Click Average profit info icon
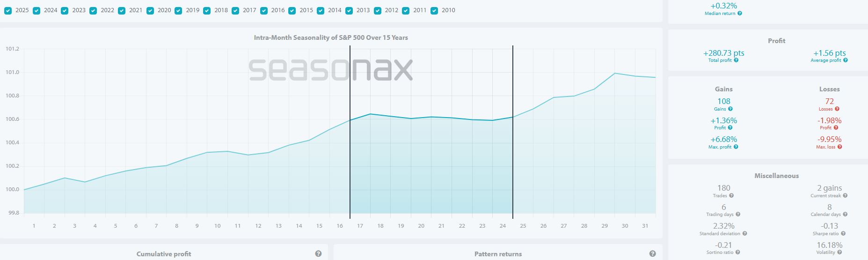Viewport: 868px width, 260px height. pyautogui.click(x=845, y=60)
